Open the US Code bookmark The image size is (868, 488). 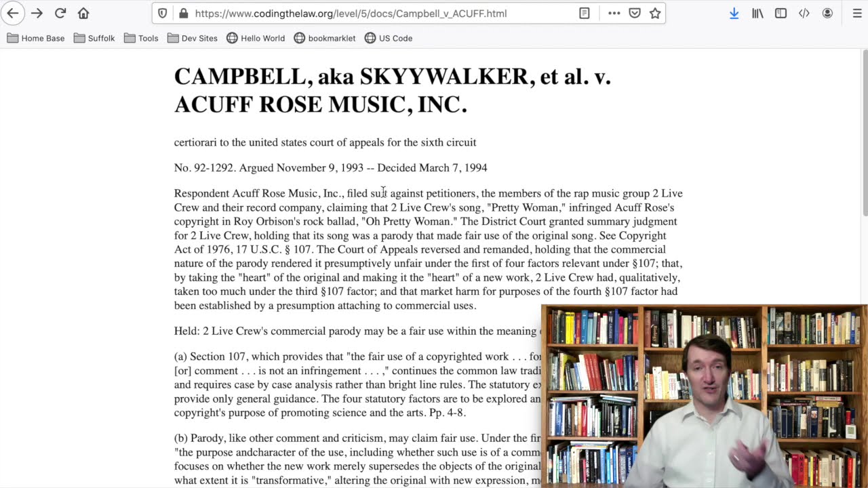pyautogui.click(x=389, y=38)
